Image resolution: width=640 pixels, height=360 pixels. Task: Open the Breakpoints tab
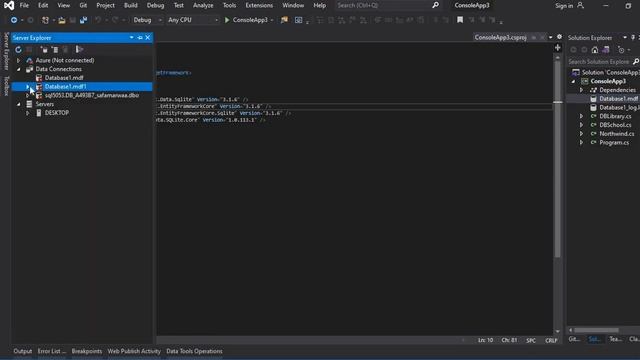[87, 351]
